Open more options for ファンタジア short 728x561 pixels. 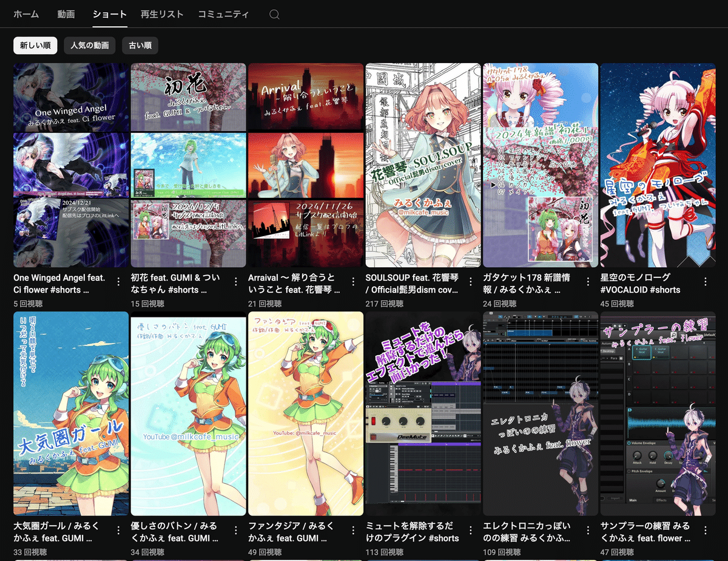pyautogui.click(x=353, y=531)
